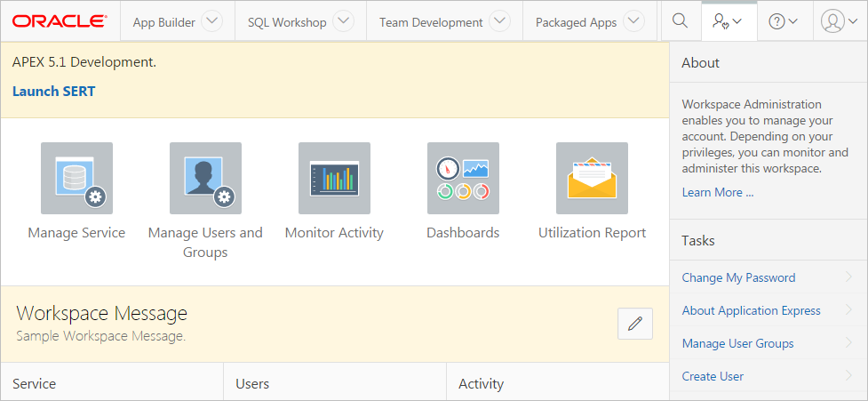Expand the Packaged Apps dropdown arrow
868x401 pixels.
coord(633,22)
